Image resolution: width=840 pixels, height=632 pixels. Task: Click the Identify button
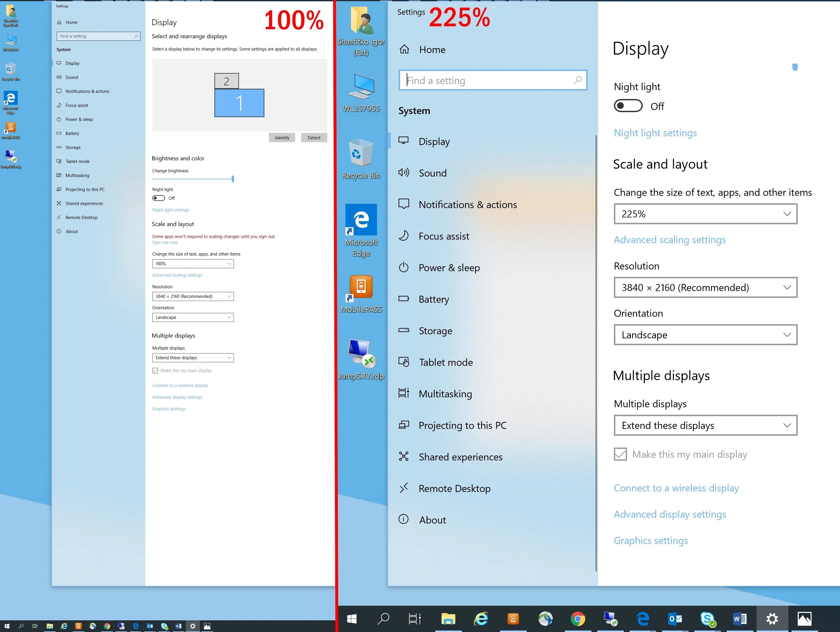tap(282, 138)
